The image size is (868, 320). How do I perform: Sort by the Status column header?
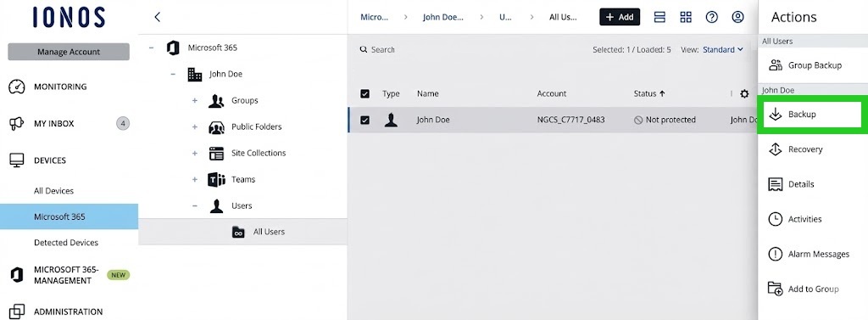click(649, 93)
